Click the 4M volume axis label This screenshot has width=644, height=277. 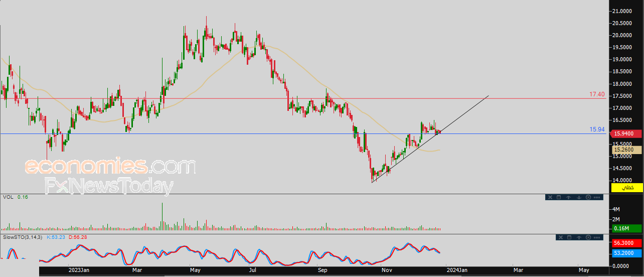616,209
